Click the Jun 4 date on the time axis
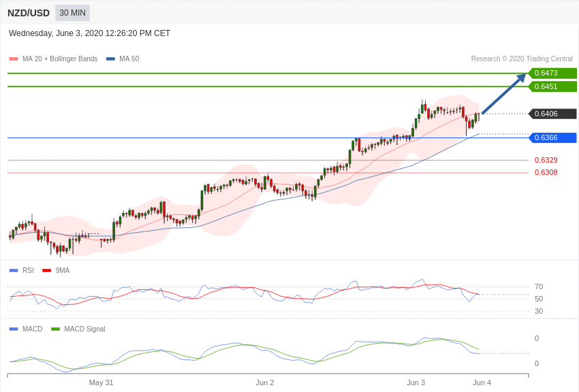This screenshot has width=579, height=392. tap(482, 382)
